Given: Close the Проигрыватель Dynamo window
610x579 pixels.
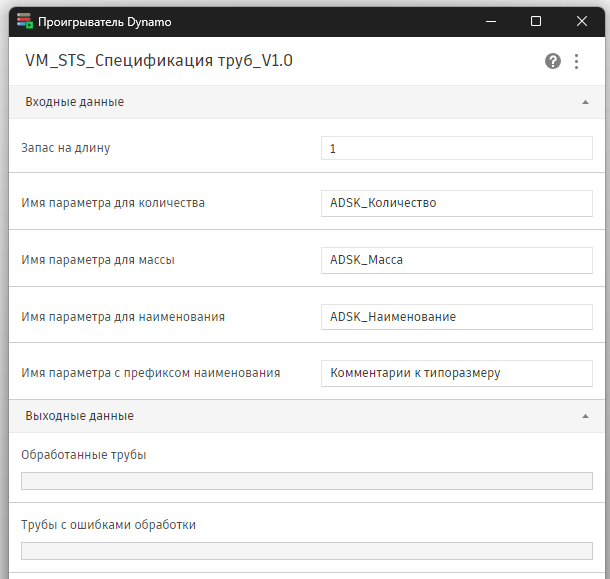Looking at the screenshot, I should pyautogui.click(x=582, y=21).
